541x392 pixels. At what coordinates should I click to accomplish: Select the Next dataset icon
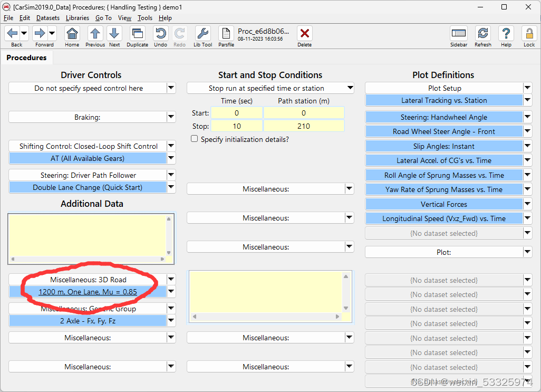pyautogui.click(x=114, y=34)
